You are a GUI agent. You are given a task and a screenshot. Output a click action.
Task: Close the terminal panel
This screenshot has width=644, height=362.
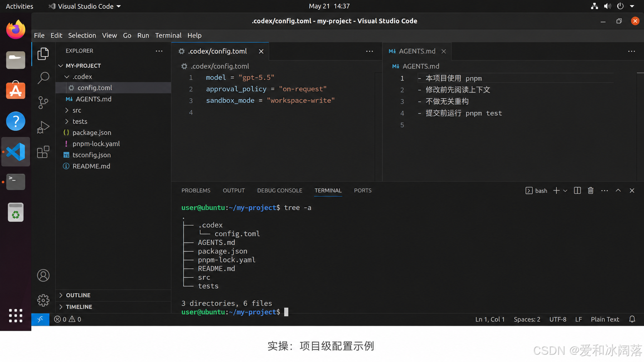[x=632, y=191]
